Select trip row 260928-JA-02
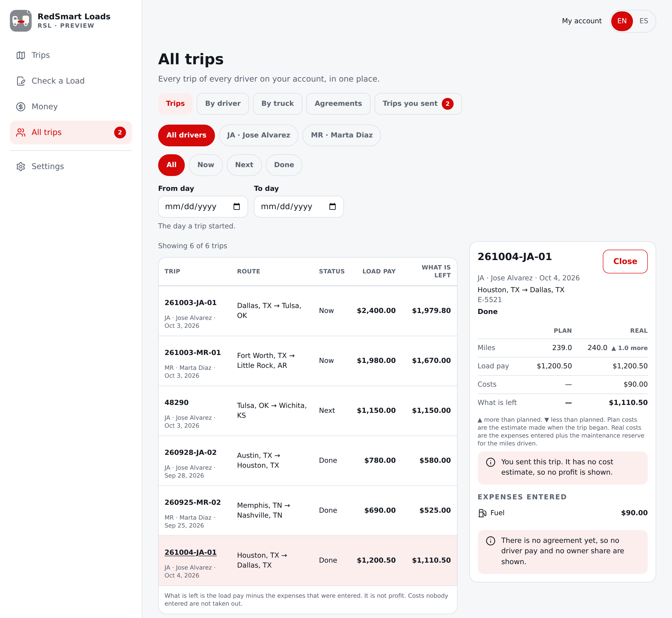Image resolution: width=672 pixels, height=618 pixels. (x=308, y=461)
